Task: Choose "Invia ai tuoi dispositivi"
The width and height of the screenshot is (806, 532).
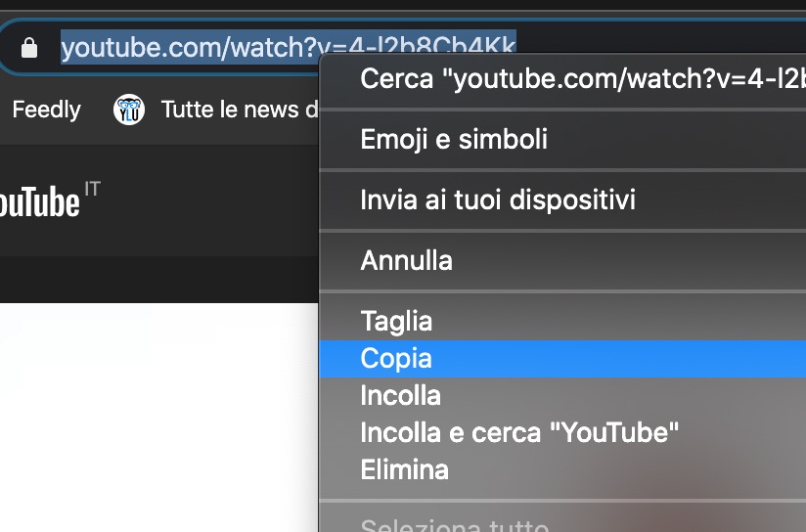Action: click(x=498, y=200)
